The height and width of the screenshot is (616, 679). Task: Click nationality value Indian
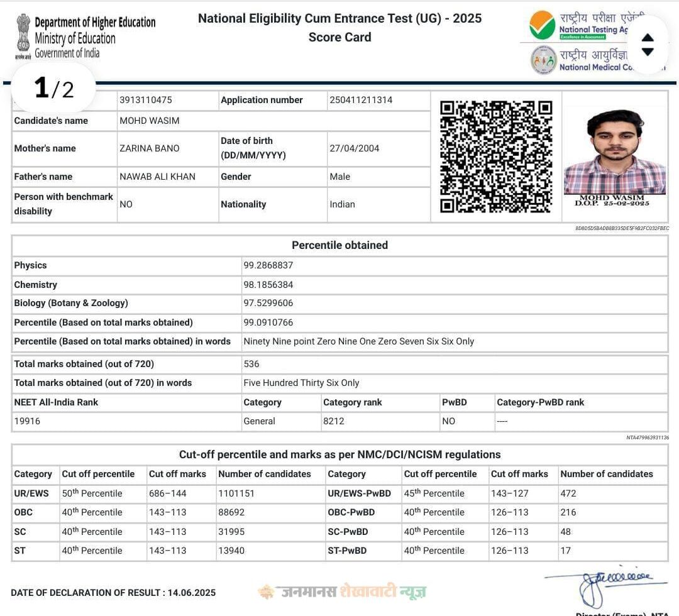pyautogui.click(x=342, y=204)
